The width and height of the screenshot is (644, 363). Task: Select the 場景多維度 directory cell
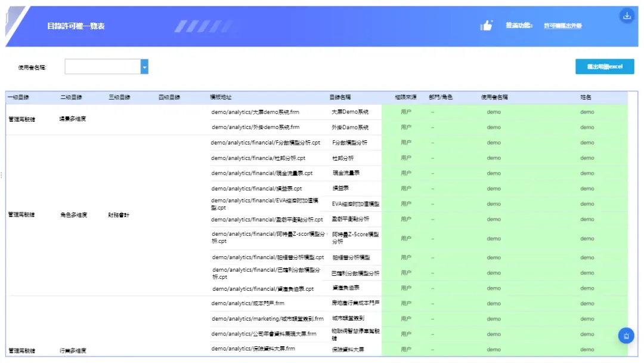tap(72, 119)
